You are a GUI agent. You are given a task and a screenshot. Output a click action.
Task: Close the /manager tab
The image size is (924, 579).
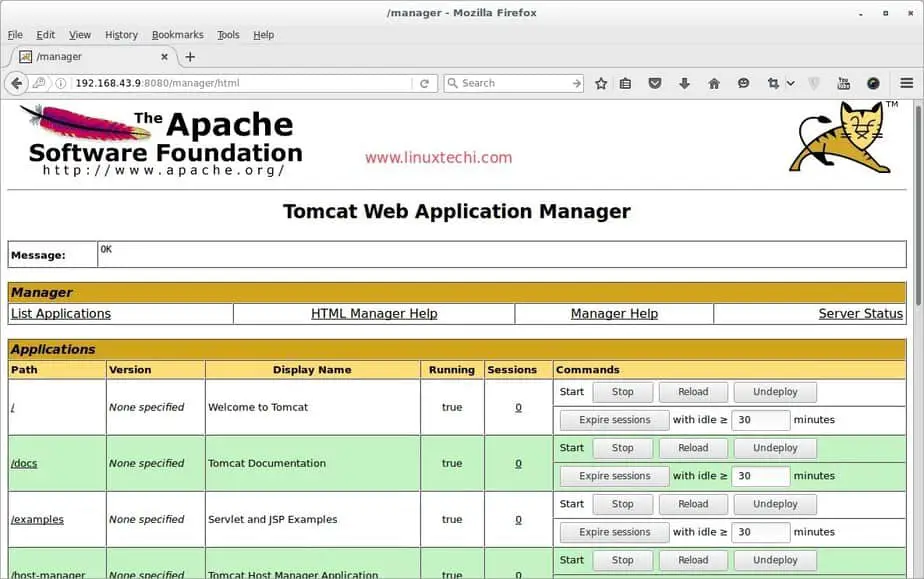click(x=164, y=57)
